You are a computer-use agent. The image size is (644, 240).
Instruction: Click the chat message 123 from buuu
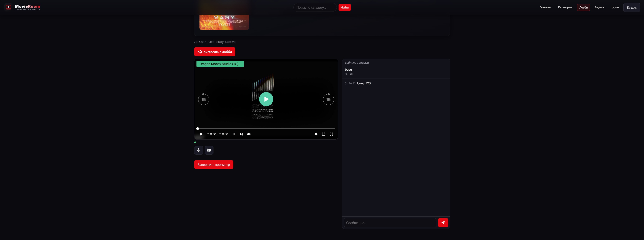tap(368, 83)
